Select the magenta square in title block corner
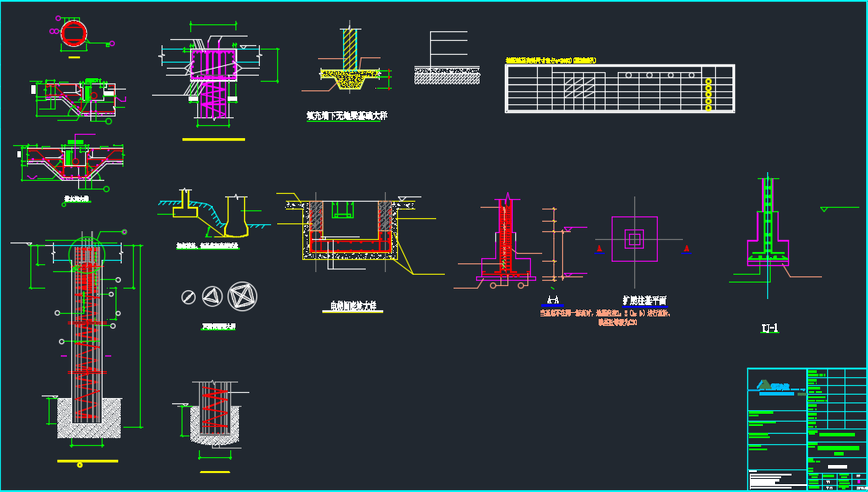The height and width of the screenshot is (492, 868). click(858, 482)
